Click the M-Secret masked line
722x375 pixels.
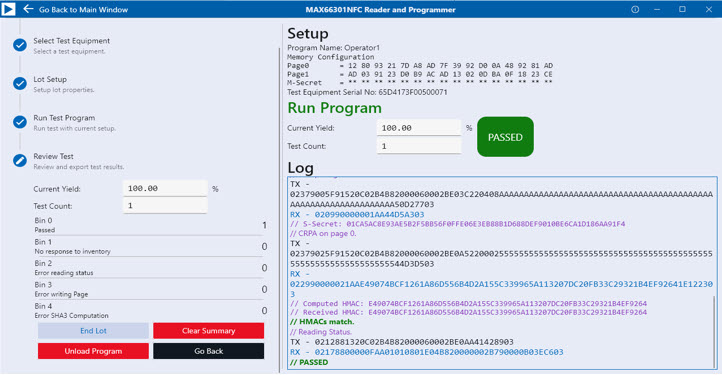coord(420,83)
